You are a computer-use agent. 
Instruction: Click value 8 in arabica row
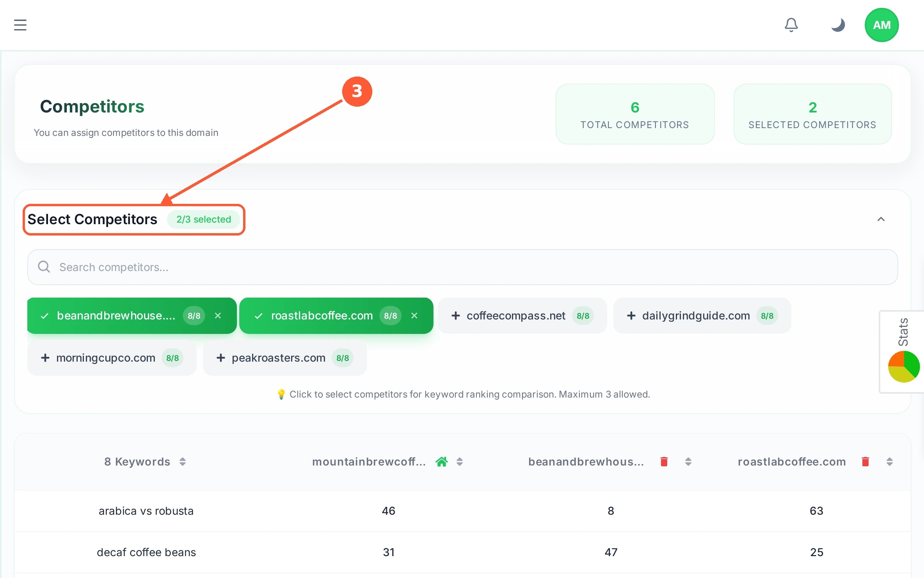[611, 511]
